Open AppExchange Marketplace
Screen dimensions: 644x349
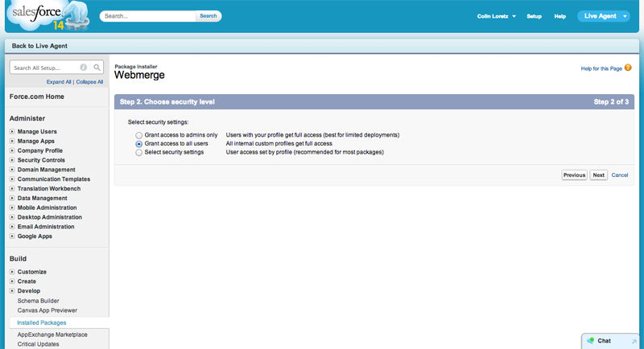[x=52, y=335]
